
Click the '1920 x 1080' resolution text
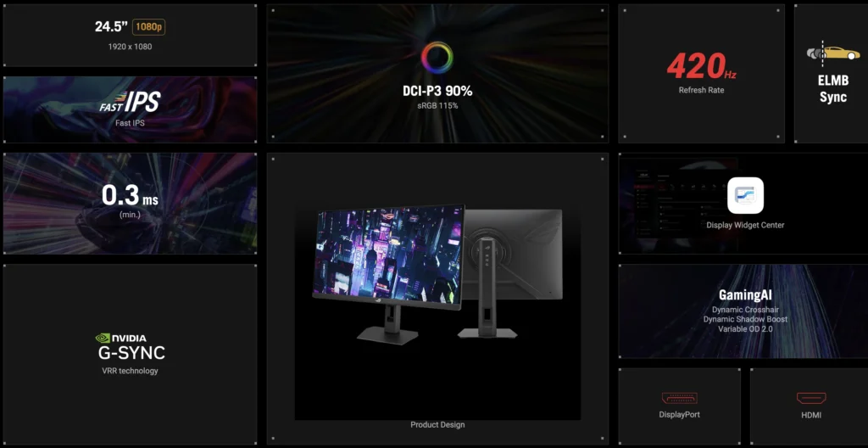(x=130, y=47)
